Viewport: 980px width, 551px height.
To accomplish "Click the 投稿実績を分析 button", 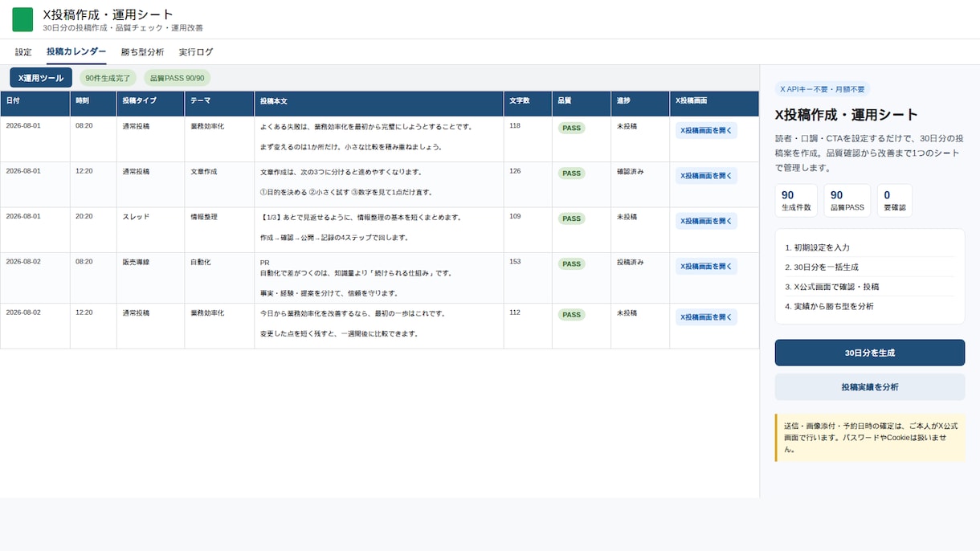I will [870, 387].
